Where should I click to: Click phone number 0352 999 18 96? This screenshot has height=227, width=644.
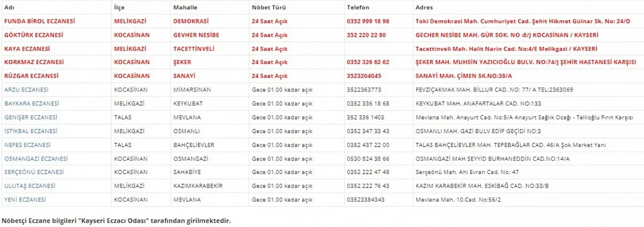[x=368, y=22]
